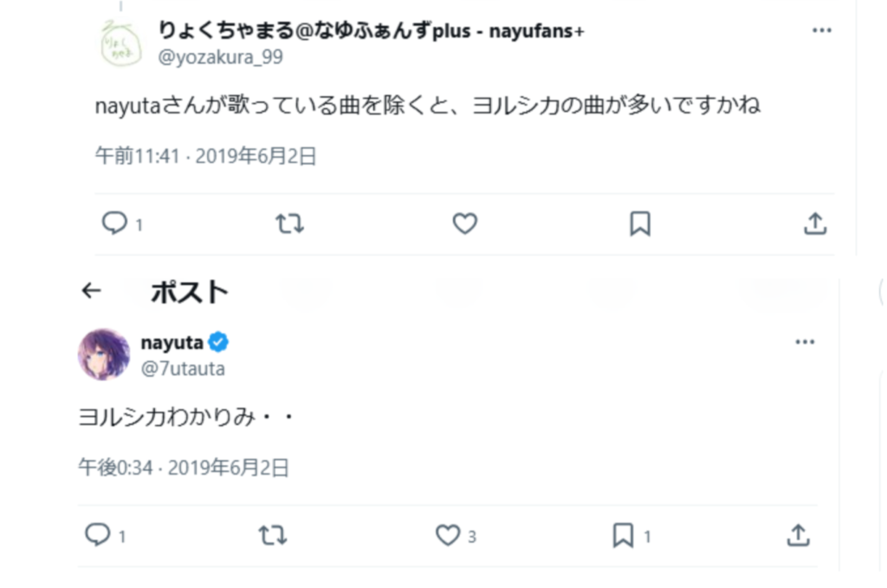
Task: Go back using the arrow icon
Action: 91,291
